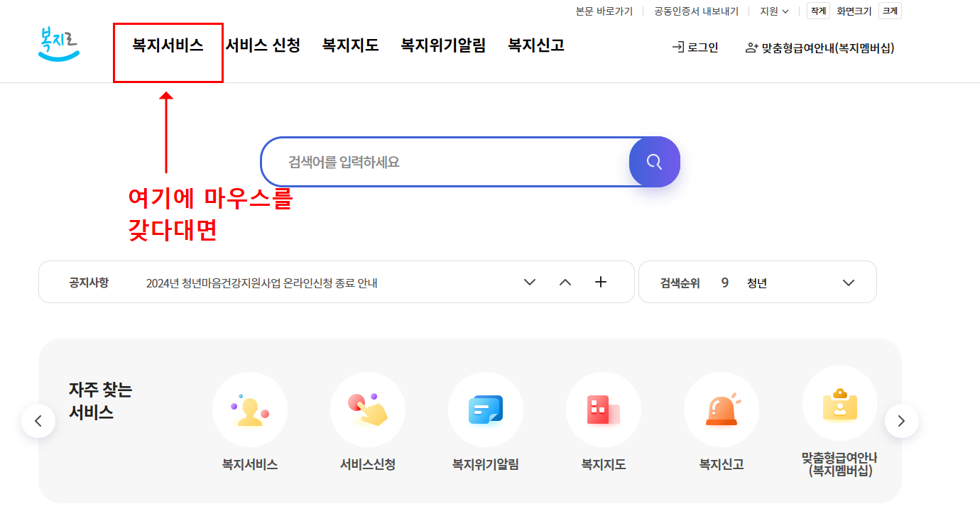Click the right arrow of frequent services carousel

click(x=901, y=420)
